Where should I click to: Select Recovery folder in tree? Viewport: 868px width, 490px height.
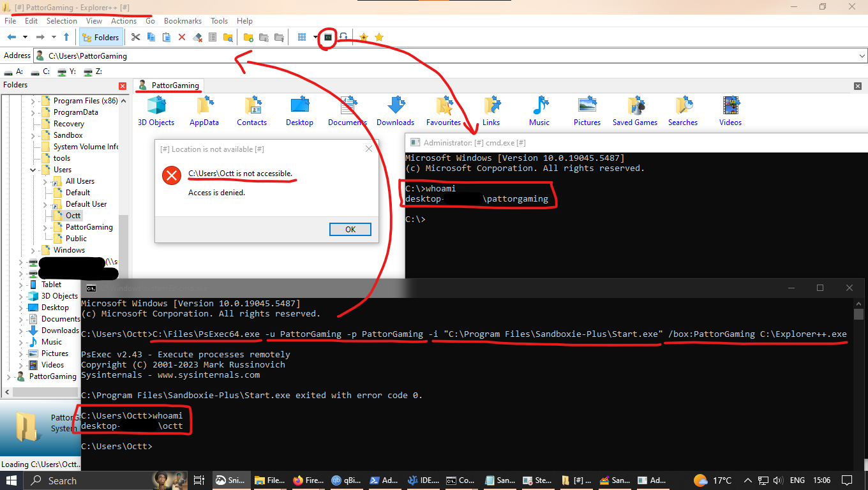coord(68,124)
